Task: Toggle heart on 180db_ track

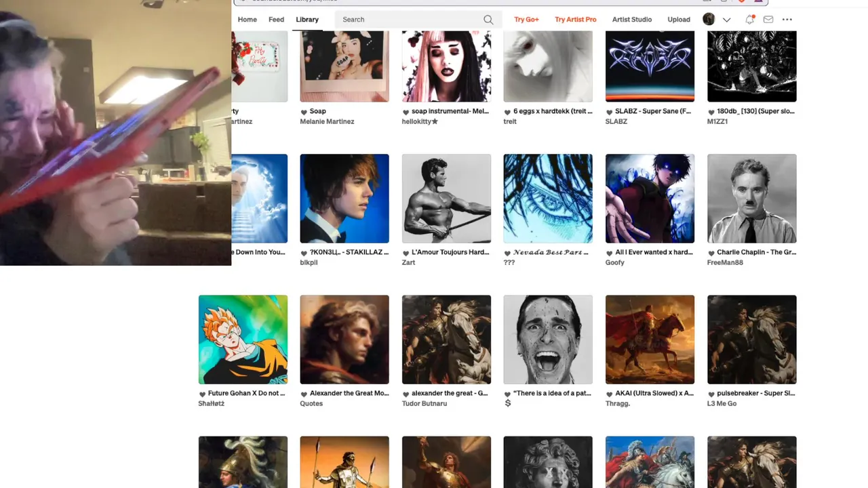Action: tap(711, 112)
